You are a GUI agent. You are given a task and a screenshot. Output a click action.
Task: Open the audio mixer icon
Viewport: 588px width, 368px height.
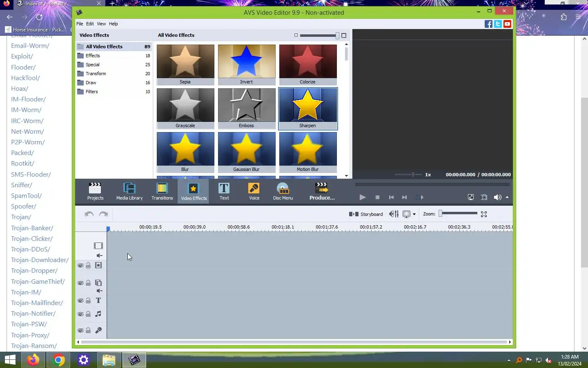click(394, 214)
